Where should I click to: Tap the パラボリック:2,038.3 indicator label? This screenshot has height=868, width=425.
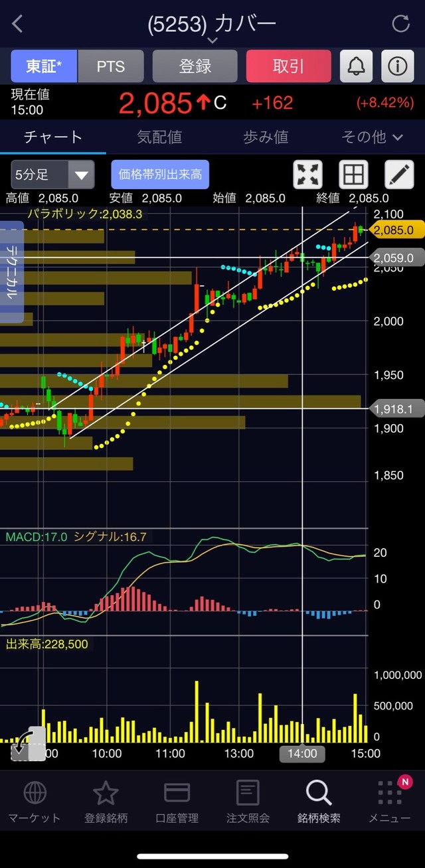84,214
